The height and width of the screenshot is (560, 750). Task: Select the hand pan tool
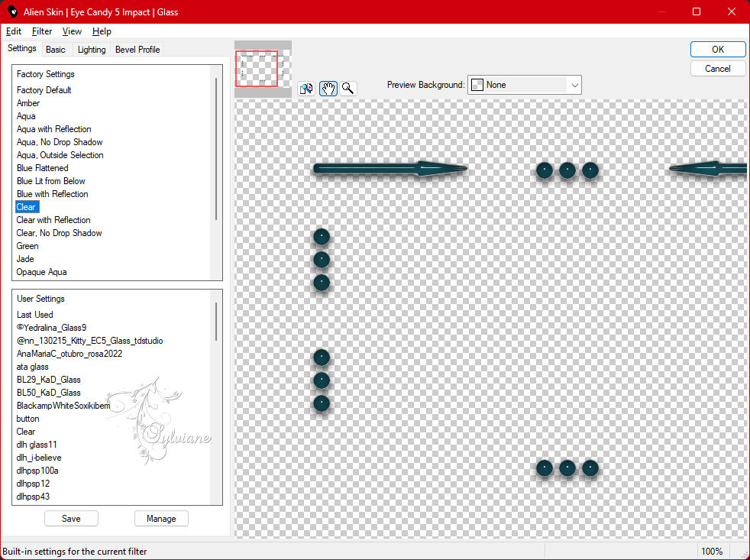[x=328, y=89]
